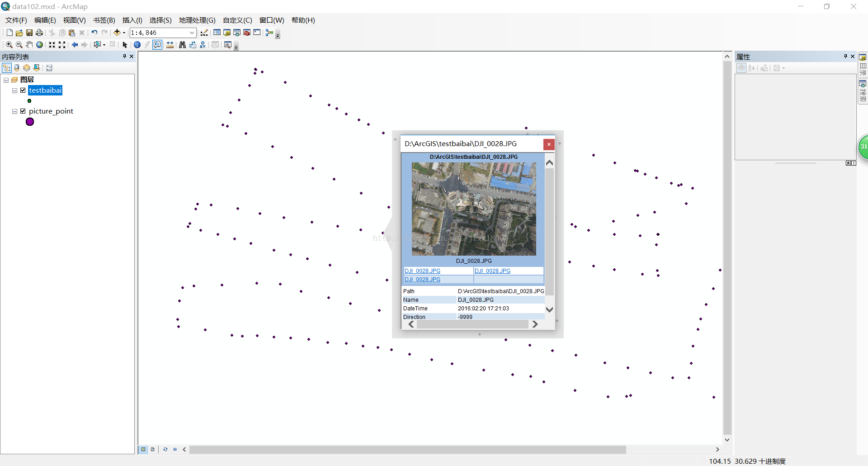868x466 pixels.
Task: Click the Add Data plus icon
Action: pyautogui.click(x=117, y=33)
